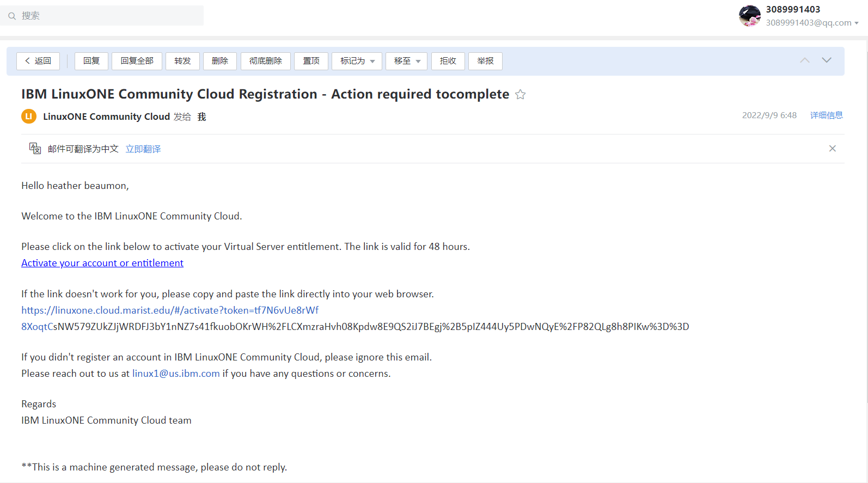Screen dimensions: 868x483
Task: Translate now via 立即翻译 link
Action: coord(143,149)
